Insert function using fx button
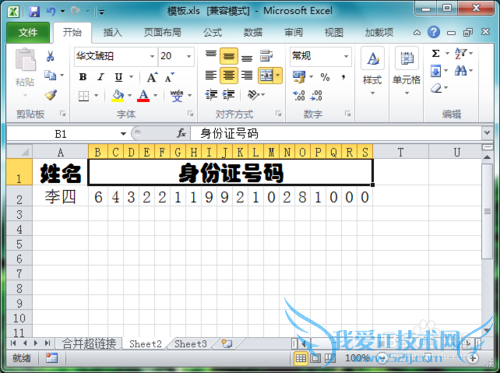Viewport: 500px width, 373px height. tap(181, 133)
